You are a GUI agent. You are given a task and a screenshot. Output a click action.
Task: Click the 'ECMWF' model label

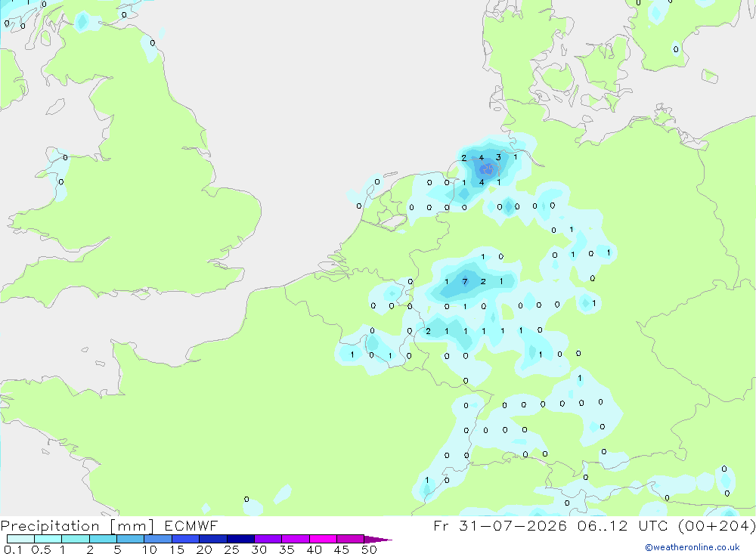click(x=191, y=525)
